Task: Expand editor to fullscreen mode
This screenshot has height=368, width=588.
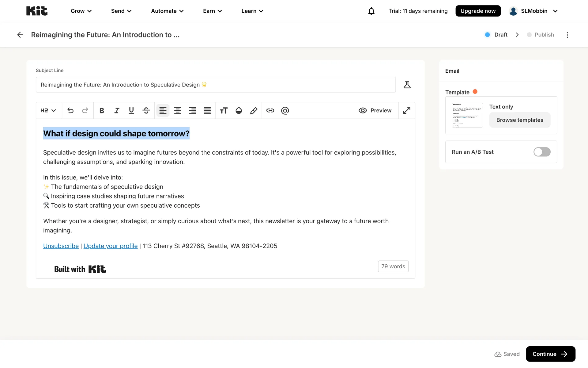Action: click(407, 110)
